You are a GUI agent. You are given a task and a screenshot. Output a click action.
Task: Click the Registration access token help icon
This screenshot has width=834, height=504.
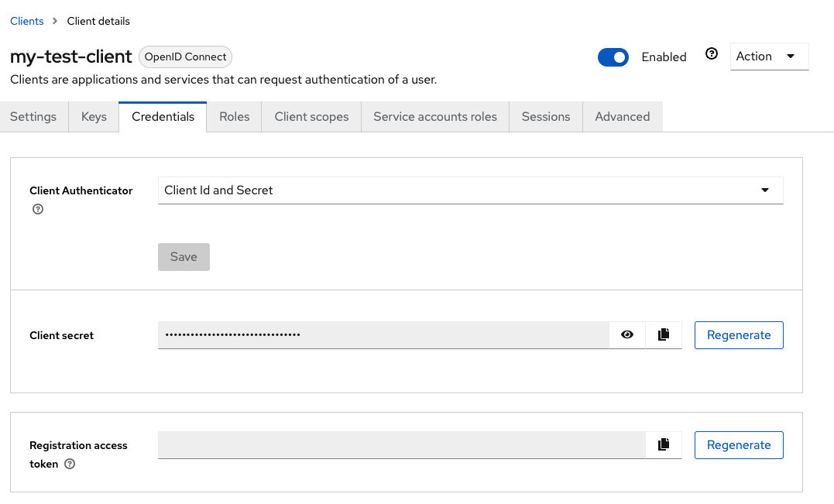click(x=70, y=464)
